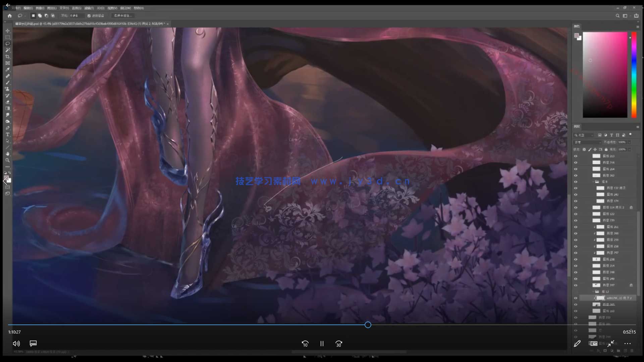644x362 pixels.
Task: Select the Lasso tool in toolbar
Action: tap(7, 44)
